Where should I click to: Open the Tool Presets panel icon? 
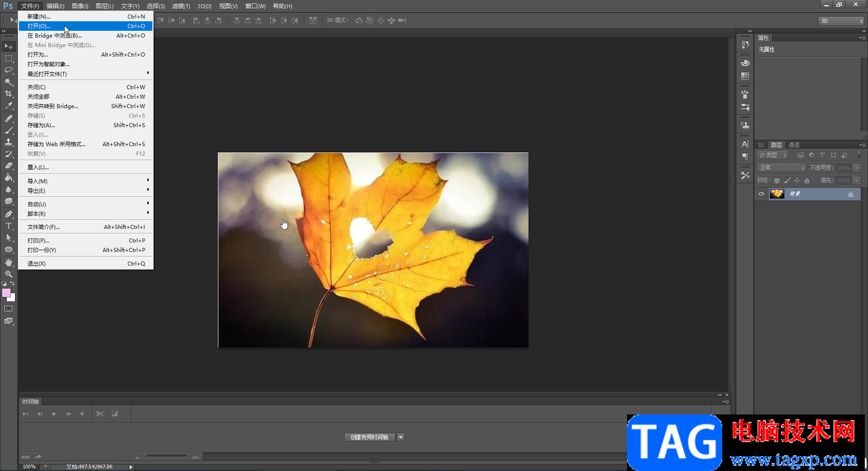[745, 175]
